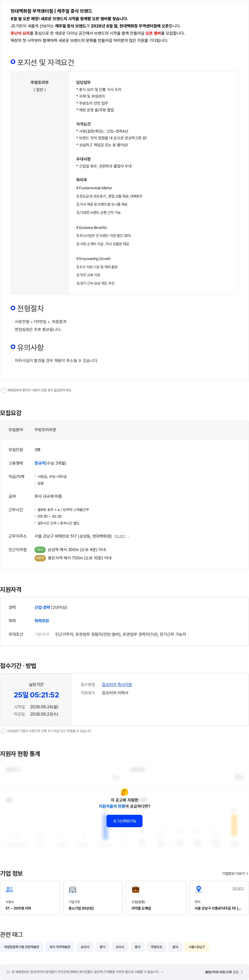Click the 문의 link in incorrect info notice
This screenshot has width=249, height=980.
click(56, 390)
